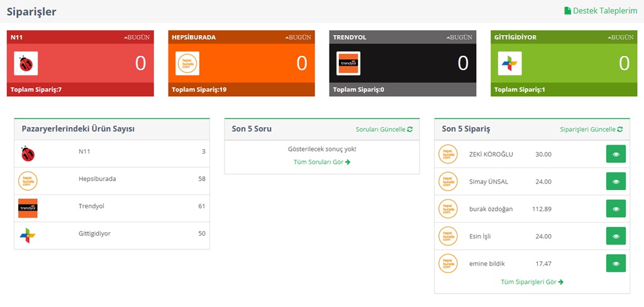Select Hepsiburada name in product count list

(97, 179)
